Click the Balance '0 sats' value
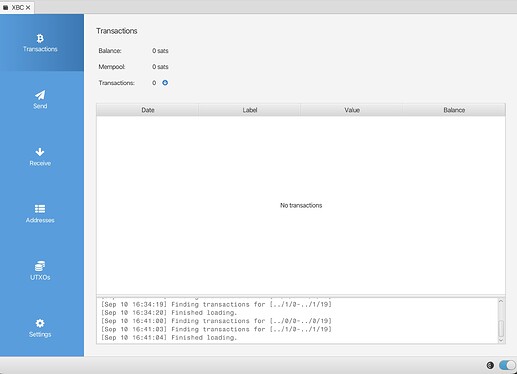 (160, 51)
